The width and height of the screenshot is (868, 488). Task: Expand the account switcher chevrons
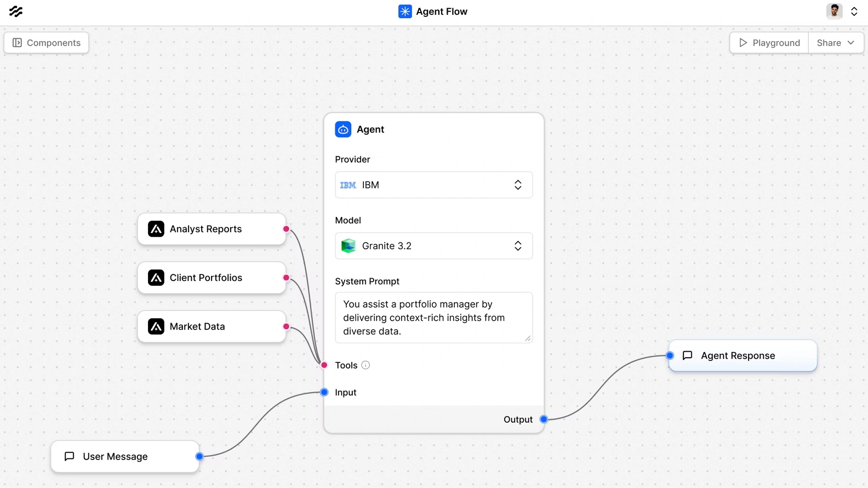pos(854,12)
